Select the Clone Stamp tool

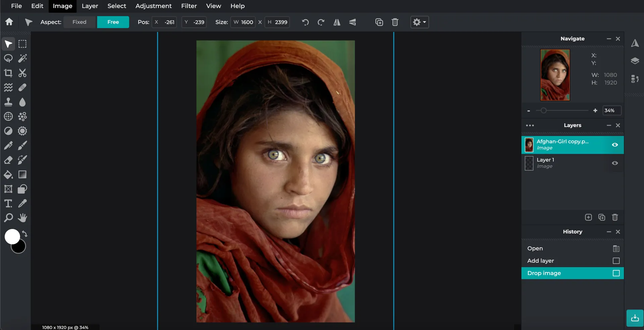pyautogui.click(x=8, y=102)
